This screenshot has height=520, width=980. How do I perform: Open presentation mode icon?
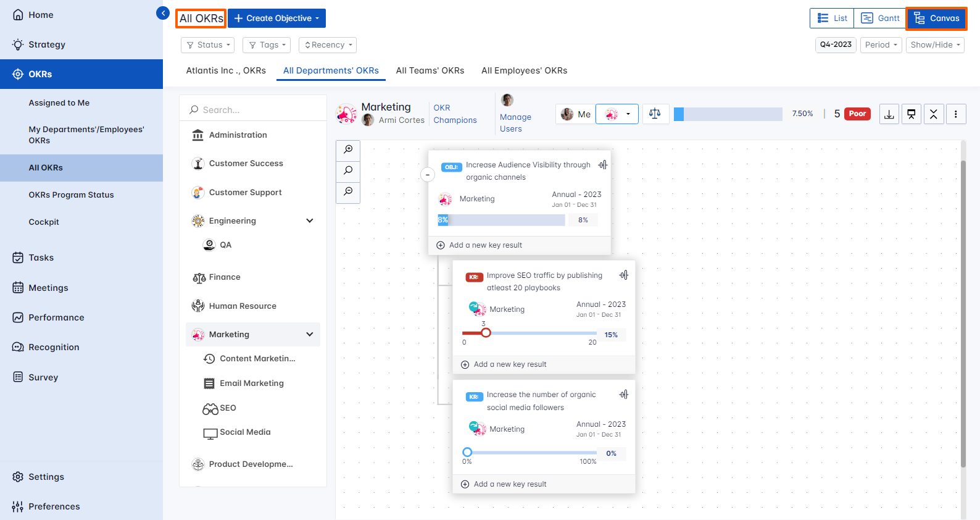tap(911, 114)
